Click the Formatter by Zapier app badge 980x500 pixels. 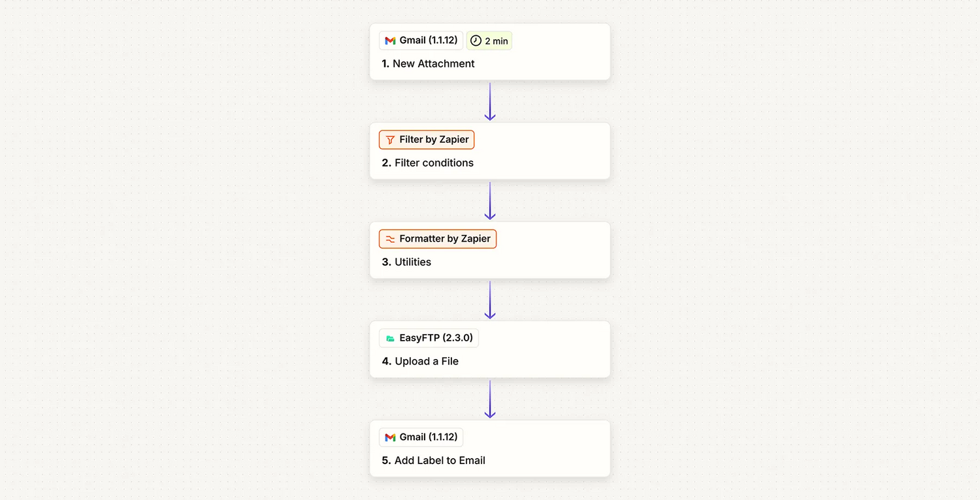click(x=438, y=239)
